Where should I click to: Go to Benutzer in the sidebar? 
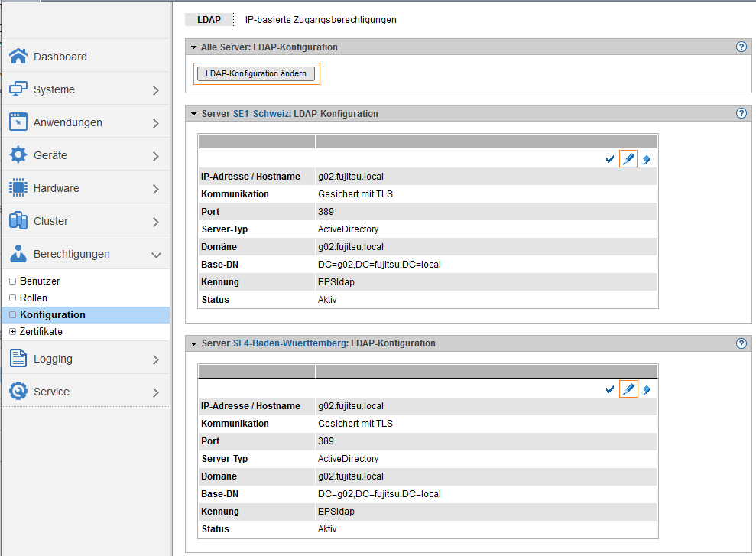point(40,281)
